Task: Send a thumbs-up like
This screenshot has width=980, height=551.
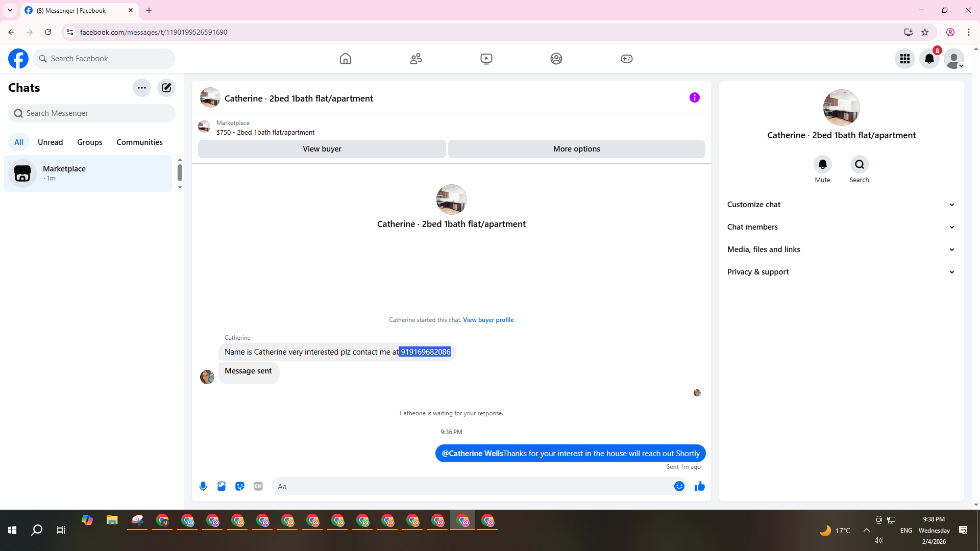Action: pyautogui.click(x=699, y=486)
